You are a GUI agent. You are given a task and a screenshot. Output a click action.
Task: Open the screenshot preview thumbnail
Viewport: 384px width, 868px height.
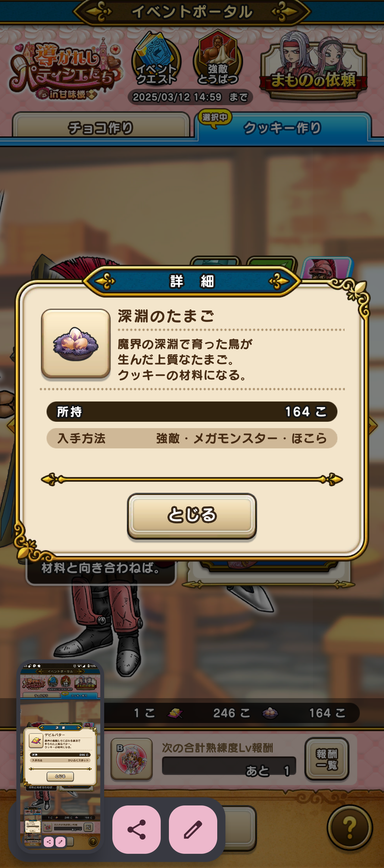click(60, 756)
